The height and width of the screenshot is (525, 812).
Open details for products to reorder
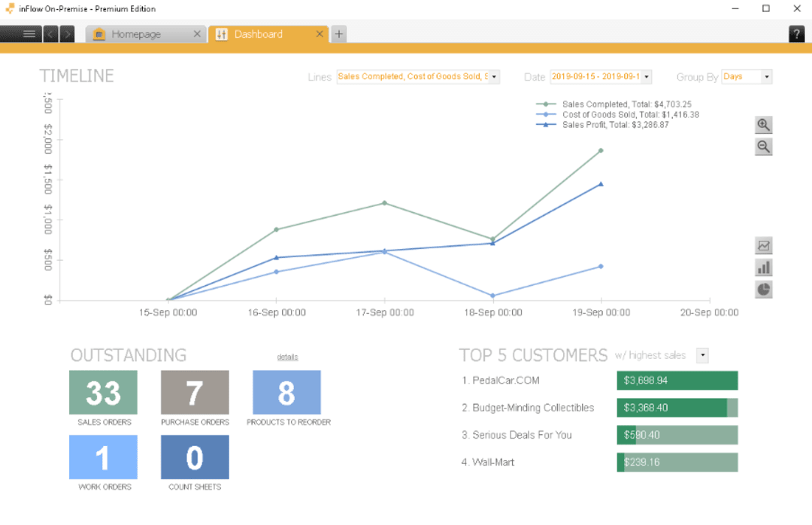[x=287, y=355]
